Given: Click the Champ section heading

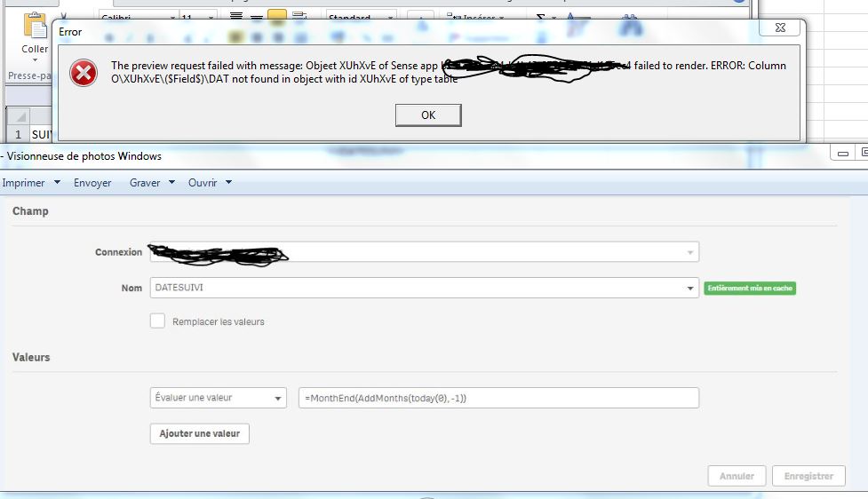Looking at the screenshot, I should click(x=30, y=210).
